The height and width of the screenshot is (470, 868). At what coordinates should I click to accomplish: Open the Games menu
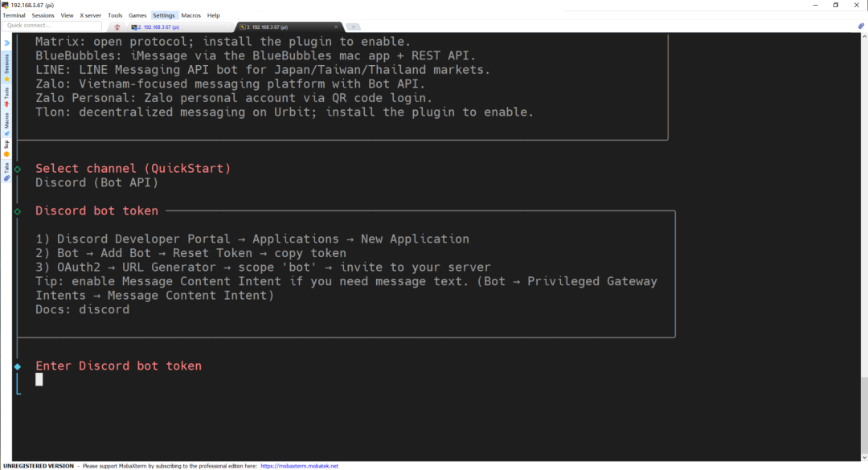[x=137, y=15]
